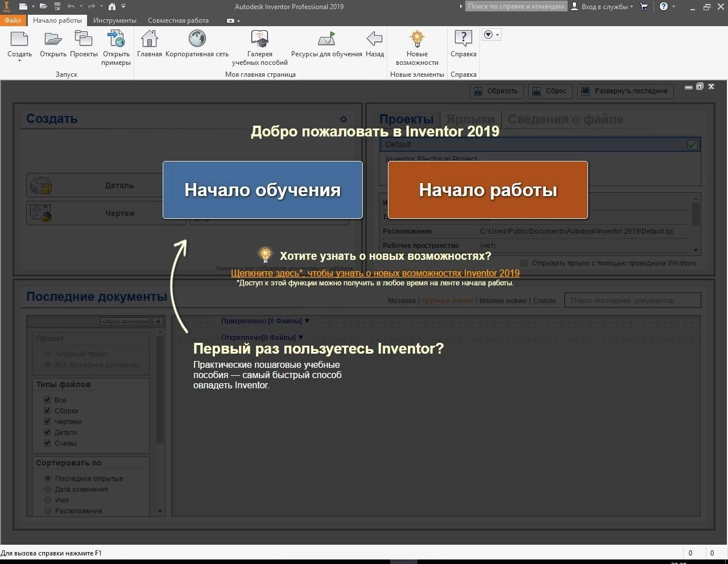The height and width of the screenshot is (564, 728).
Task: Click the Начало работы orange button
Action: click(x=488, y=190)
